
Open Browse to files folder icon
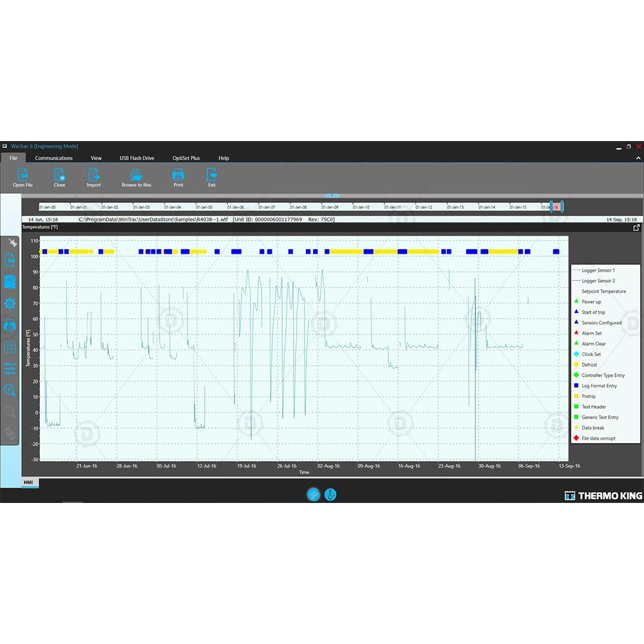137,175
